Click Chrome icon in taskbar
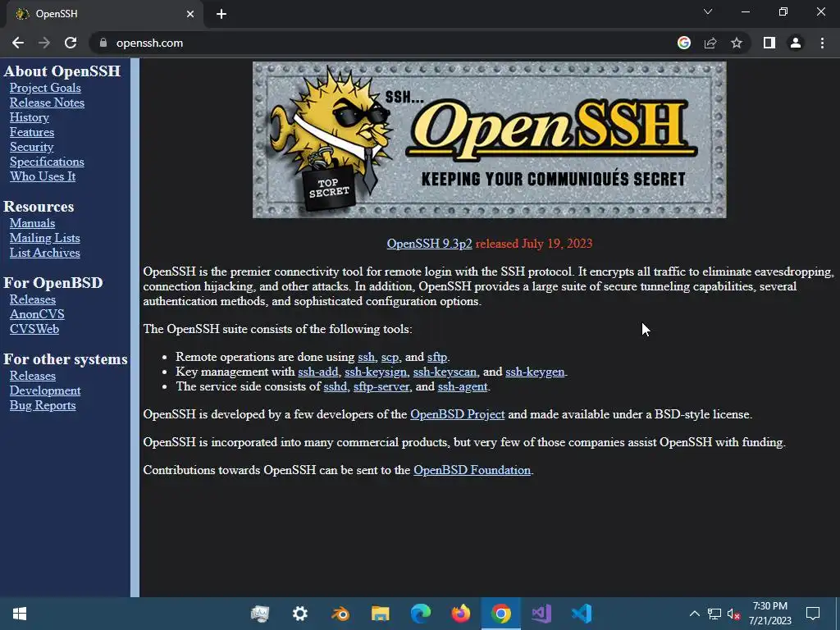The width and height of the screenshot is (840, 630). pos(501,614)
